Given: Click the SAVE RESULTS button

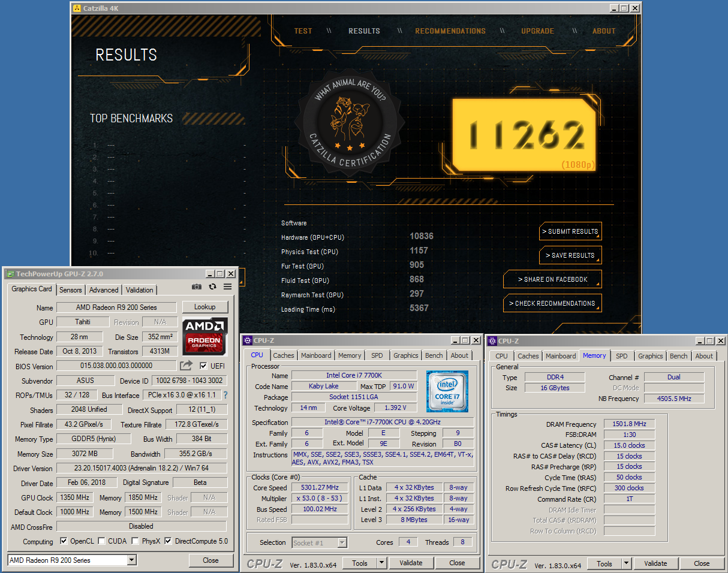Looking at the screenshot, I should point(570,255).
